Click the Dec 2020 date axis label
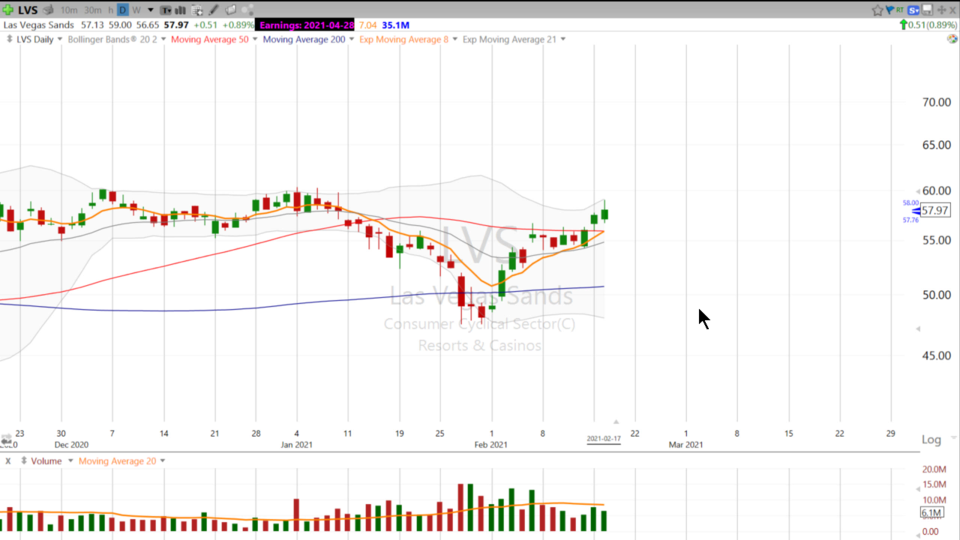This screenshot has height=540, width=960. coord(71,445)
